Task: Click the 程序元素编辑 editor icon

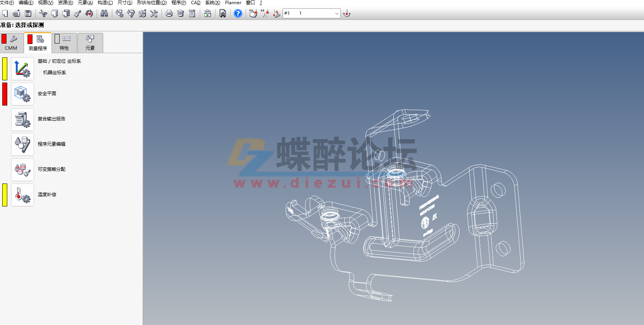Action: [x=23, y=145]
